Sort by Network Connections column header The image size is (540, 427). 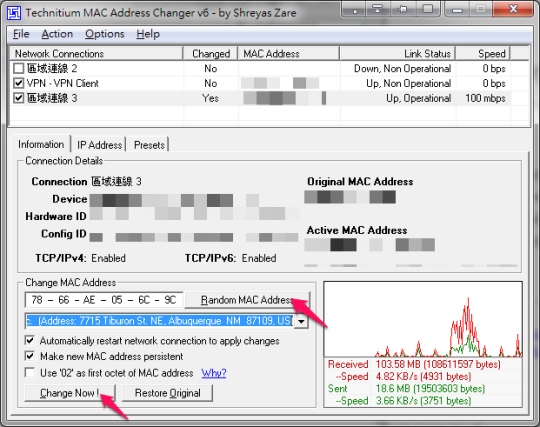(96, 54)
